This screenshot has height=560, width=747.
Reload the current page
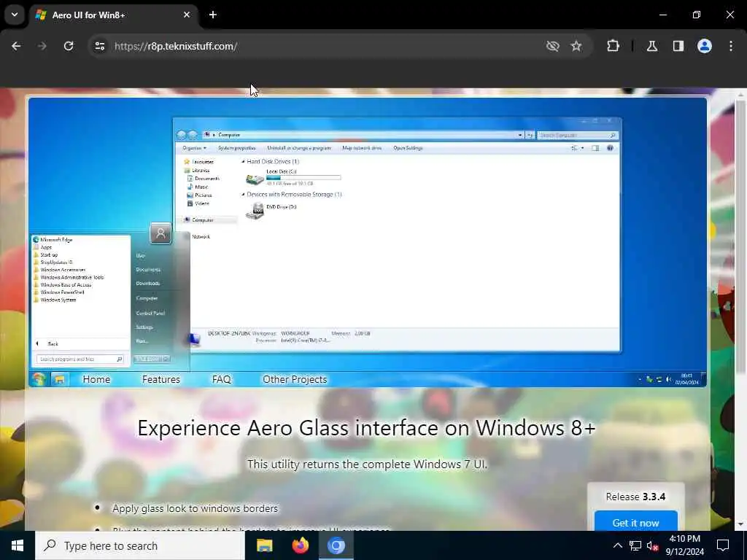[69, 46]
